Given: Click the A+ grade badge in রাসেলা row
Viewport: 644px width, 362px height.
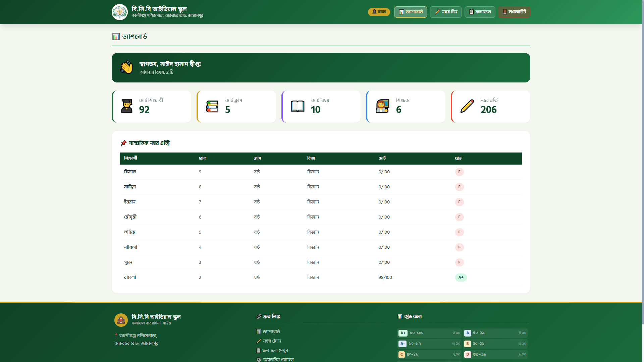Looking at the screenshot, I should click(461, 278).
